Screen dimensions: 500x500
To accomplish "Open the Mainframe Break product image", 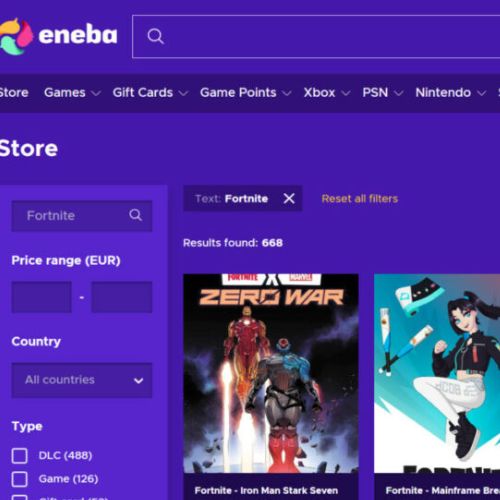I will (x=437, y=373).
